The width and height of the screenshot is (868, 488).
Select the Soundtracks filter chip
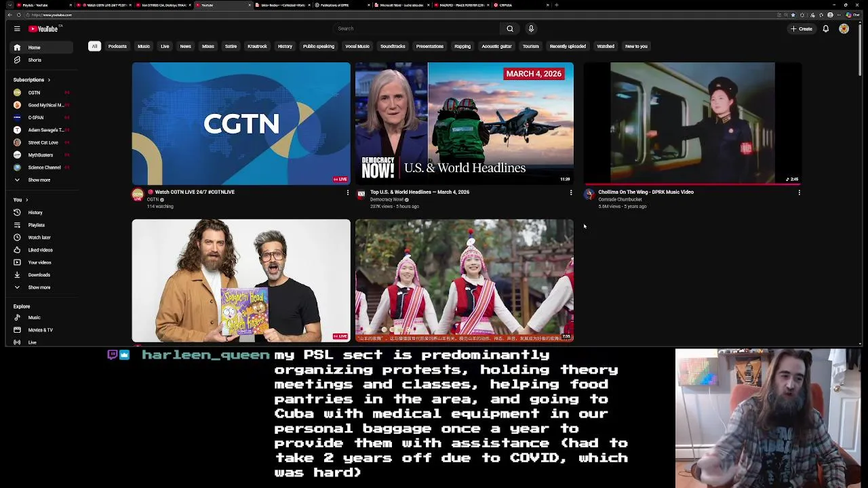[393, 46]
